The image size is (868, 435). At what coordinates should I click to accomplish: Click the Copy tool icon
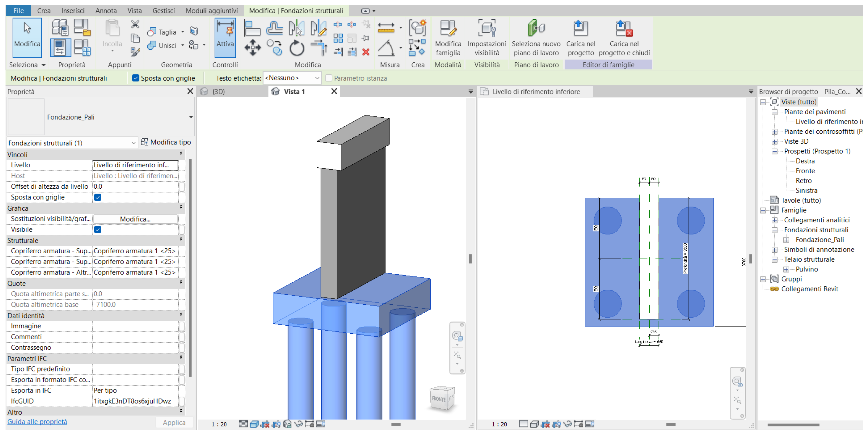click(274, 48)
